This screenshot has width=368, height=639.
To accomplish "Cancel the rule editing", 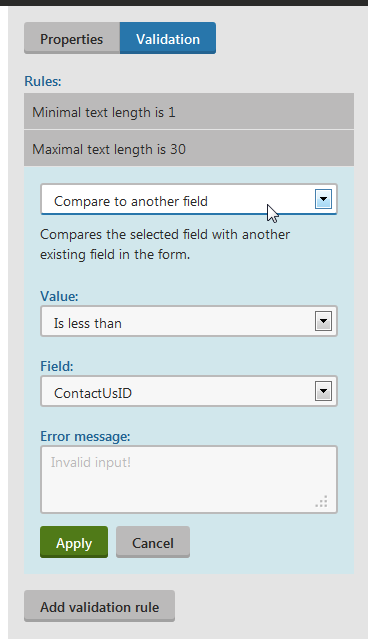I will pos(153,542).
